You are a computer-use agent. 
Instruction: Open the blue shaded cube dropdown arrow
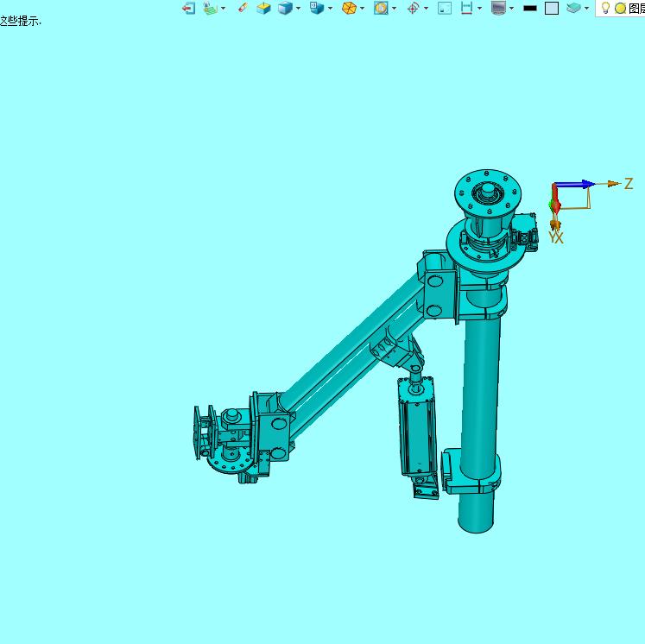(298, 9)
